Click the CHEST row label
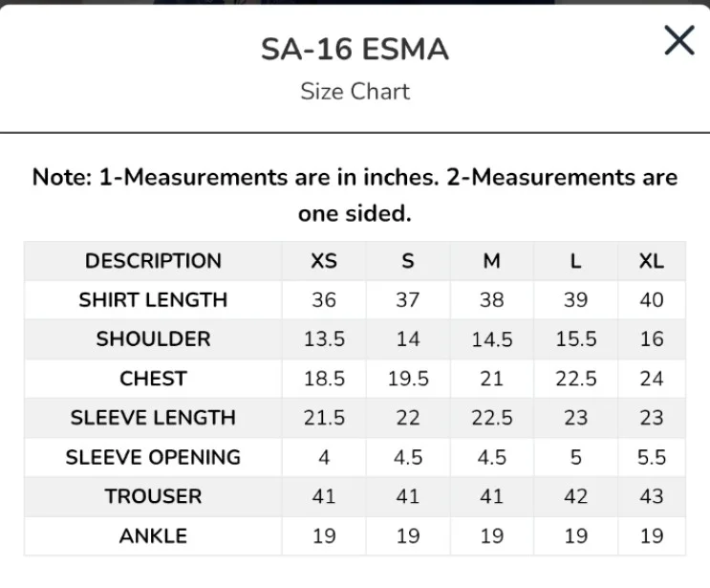The width and height of the screenshot is (710, 588). point(153,379)
